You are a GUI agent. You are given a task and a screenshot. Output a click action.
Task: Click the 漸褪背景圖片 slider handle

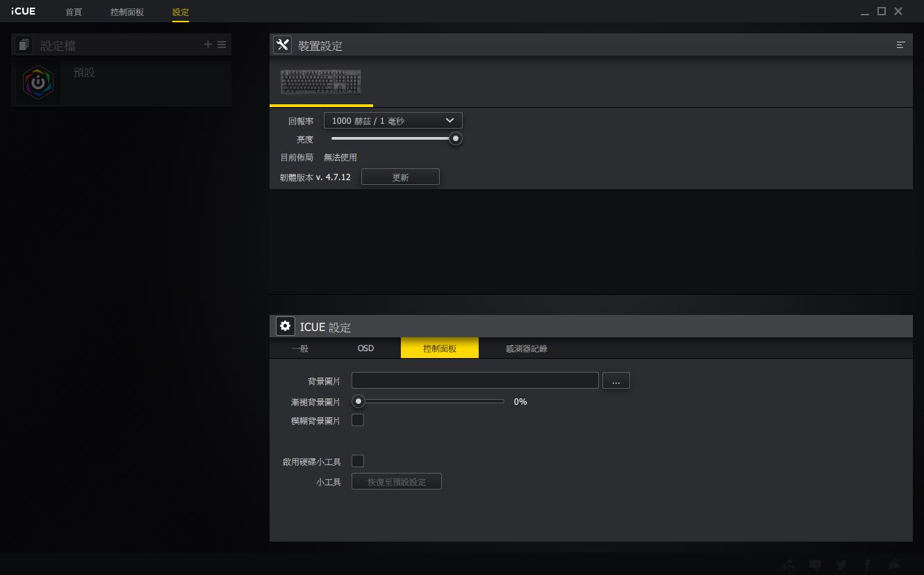tap(358, 401)
